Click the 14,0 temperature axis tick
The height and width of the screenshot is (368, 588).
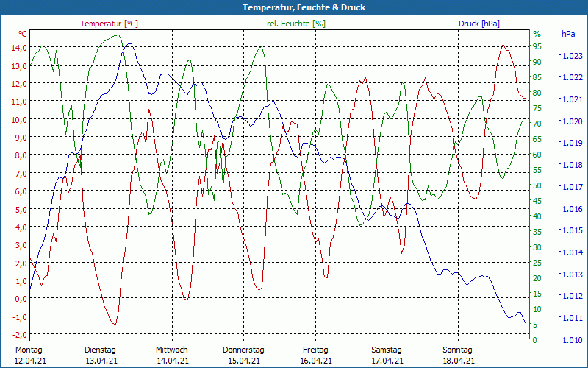tap(19, 48)
